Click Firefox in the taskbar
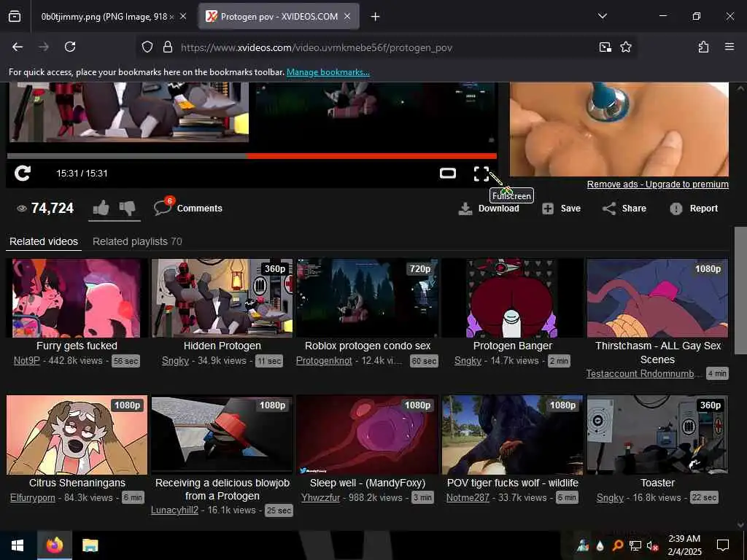 pos(54,545)
